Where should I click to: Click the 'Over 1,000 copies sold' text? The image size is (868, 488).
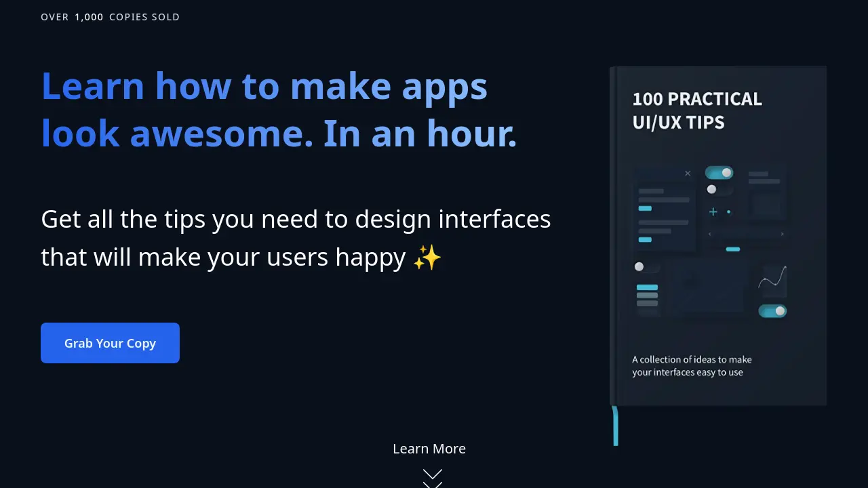pyautogui.click(x=111, y=17)
